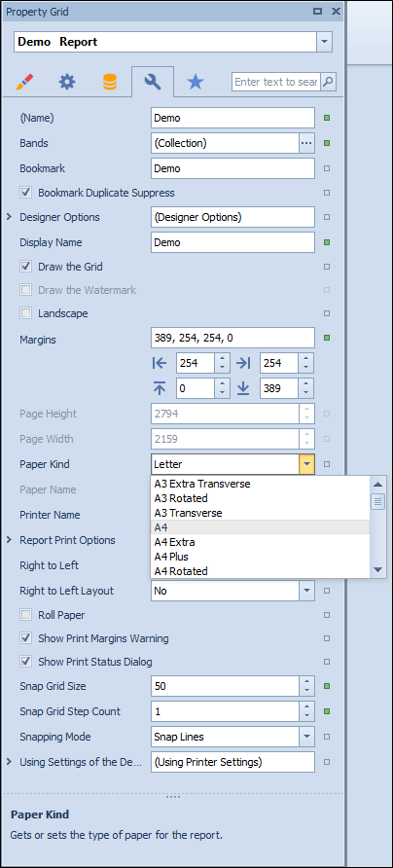
Task: Open the Demo Report selector dropdown
Action: (x=324, y=42)
